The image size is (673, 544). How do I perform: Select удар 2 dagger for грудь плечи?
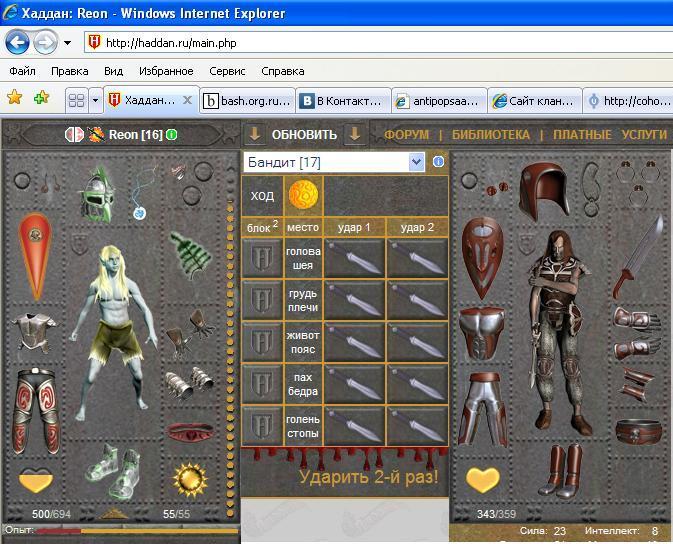tap(417, 300)
